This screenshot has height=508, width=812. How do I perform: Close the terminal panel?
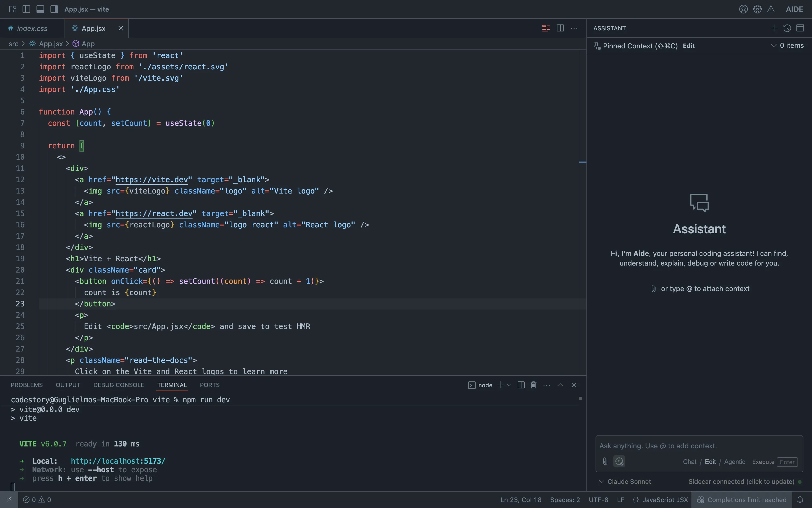(x=574, y=385)
